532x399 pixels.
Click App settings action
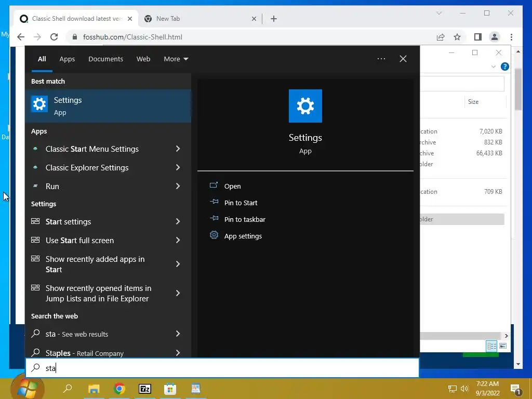243,236
